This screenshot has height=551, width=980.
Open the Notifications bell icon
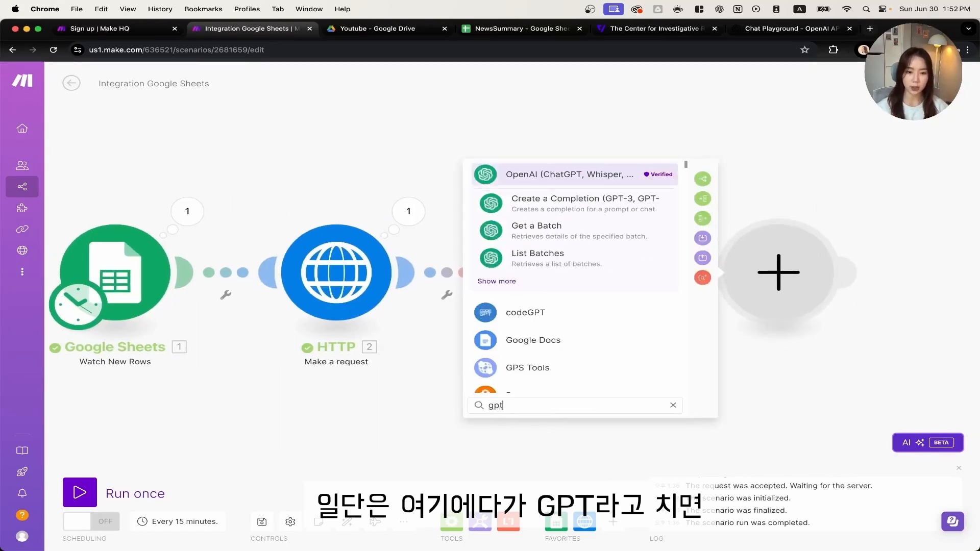[22, 493]
